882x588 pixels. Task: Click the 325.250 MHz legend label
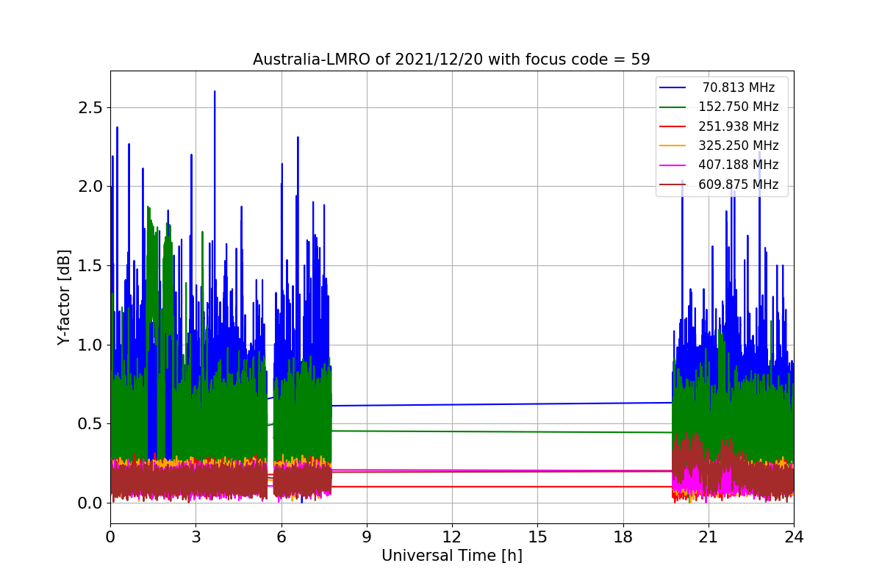[x=739, y=146]
